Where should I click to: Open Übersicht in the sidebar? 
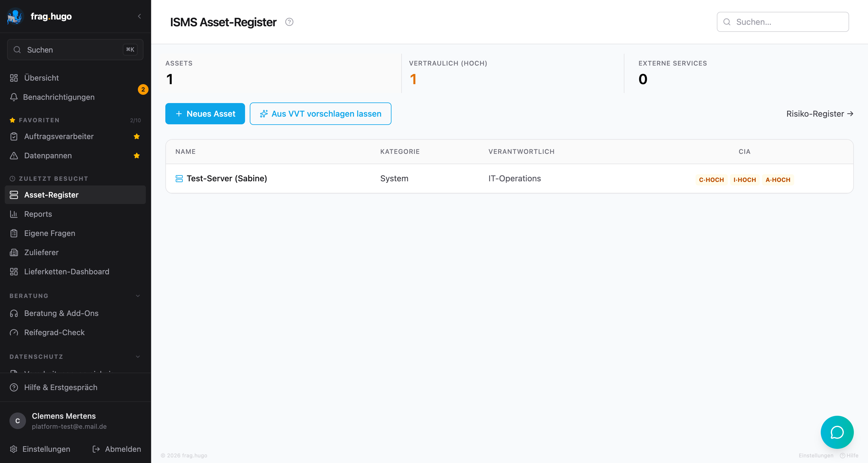coord(75,78)
